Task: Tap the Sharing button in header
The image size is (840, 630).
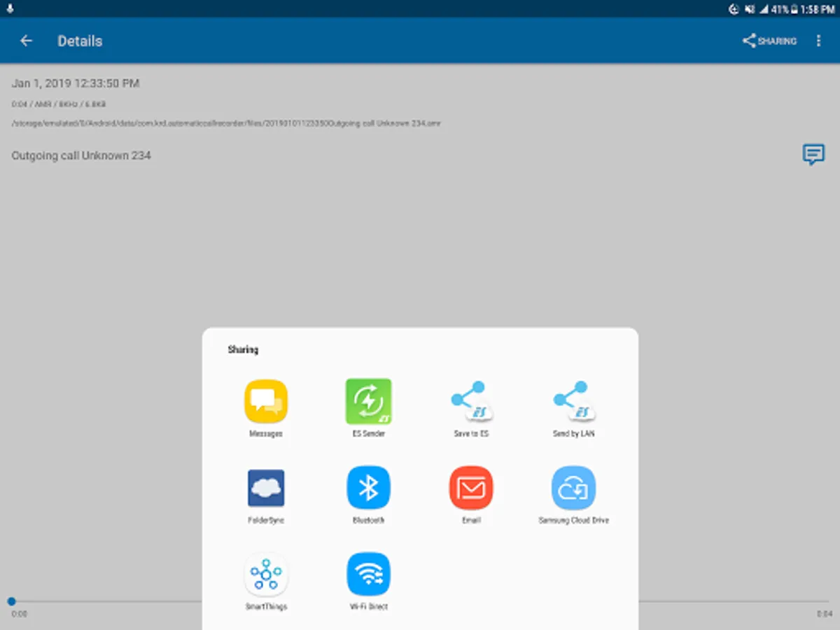Action: tap(769, 41)
